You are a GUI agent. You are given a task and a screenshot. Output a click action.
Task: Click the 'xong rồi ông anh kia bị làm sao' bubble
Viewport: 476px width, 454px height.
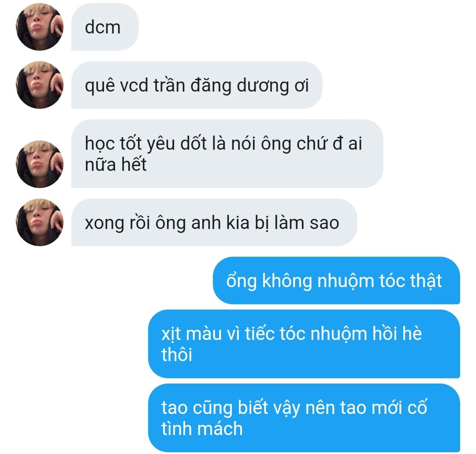[x=214, y=222]
